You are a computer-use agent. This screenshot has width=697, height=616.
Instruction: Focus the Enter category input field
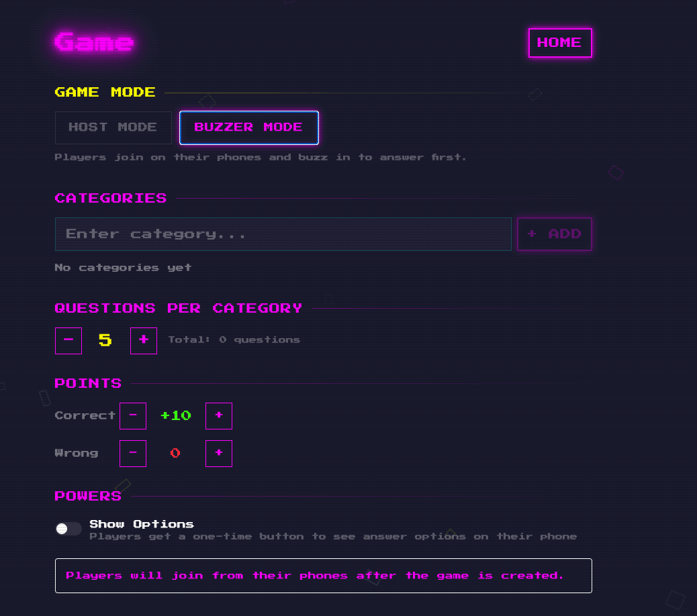pos(283,234)
